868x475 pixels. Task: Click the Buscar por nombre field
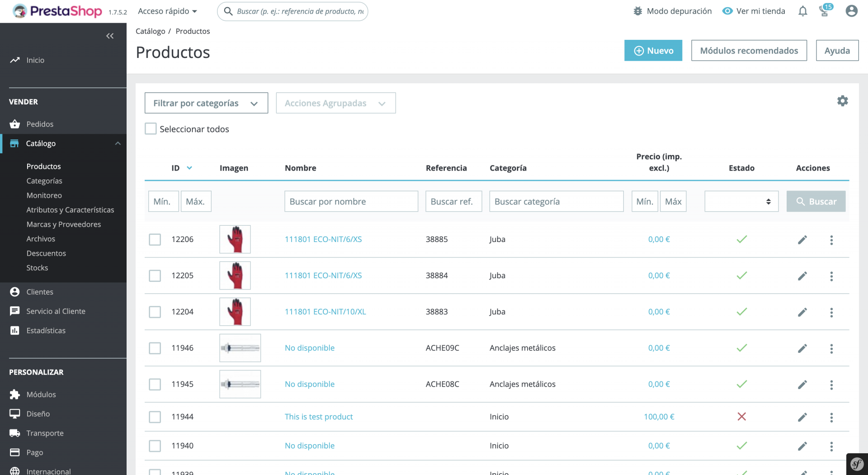pos(351,201)
